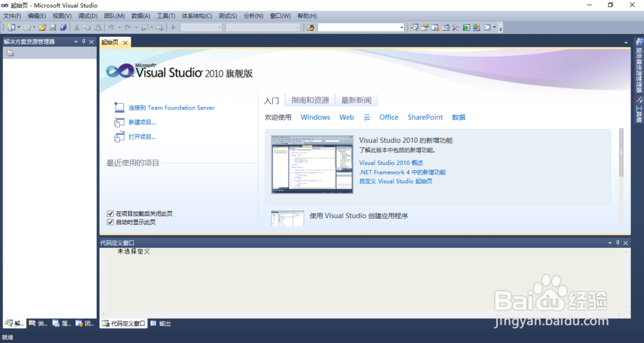This screenshot has width=644, height=343.
Task: Open the Redo history dropdown arrow
Action: [136, 28]
